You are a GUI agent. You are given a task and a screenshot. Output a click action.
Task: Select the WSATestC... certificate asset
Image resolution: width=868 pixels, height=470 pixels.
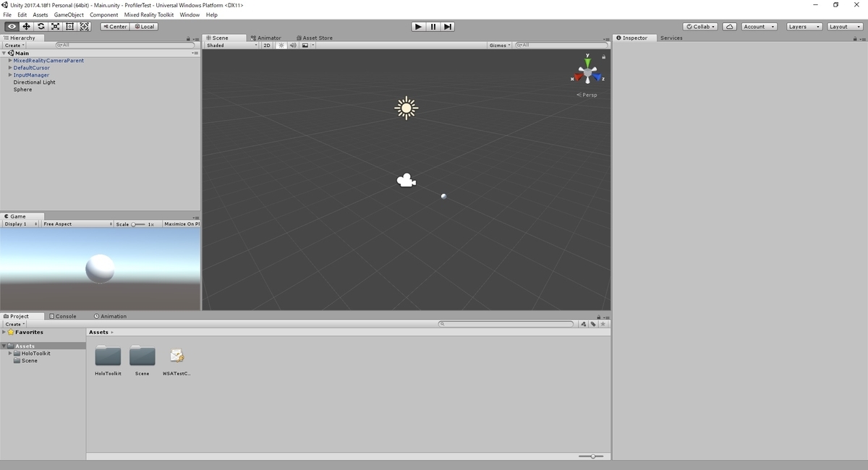[176, 362]
